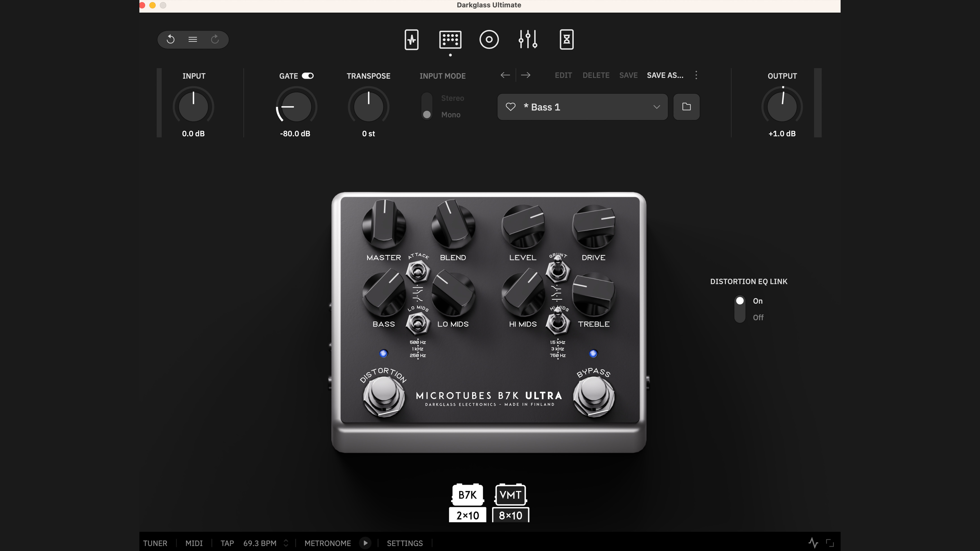Screen dimensions: 980x551
Task: Click the EDIT preset button
Action: (563, 75)
